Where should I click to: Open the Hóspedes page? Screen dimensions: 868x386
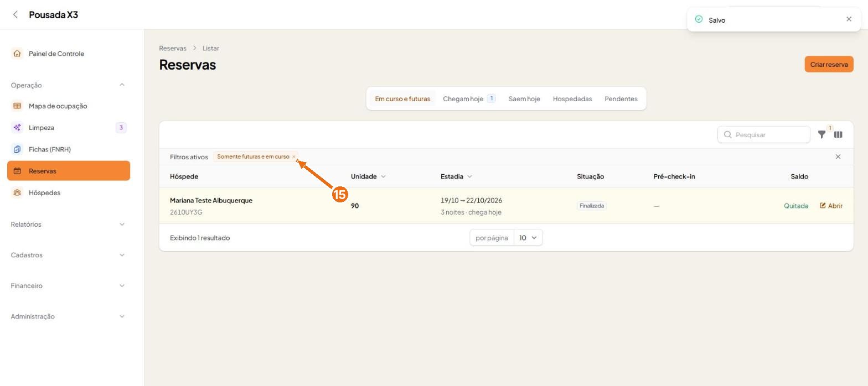tap(69, 192)
